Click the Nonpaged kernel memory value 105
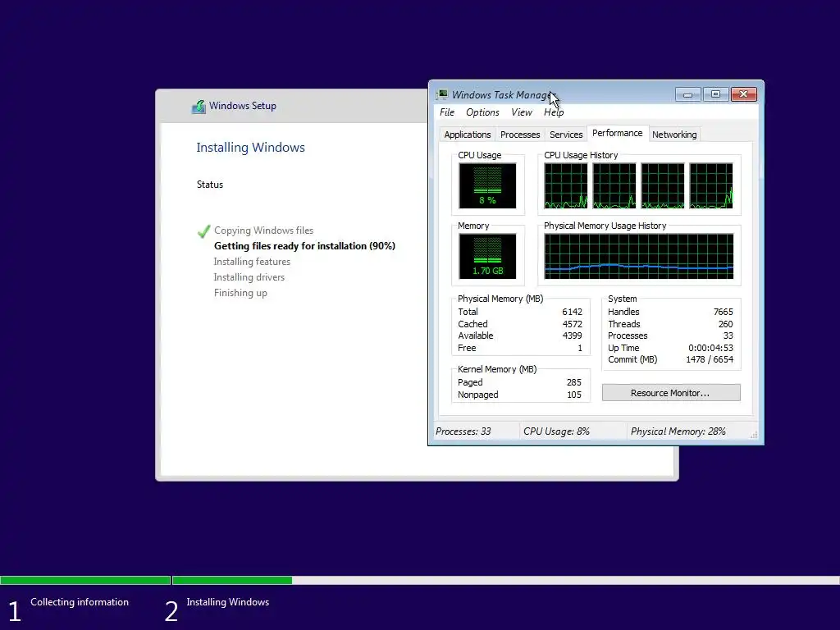Viewport: 840px width, 630px height. (573, 395)
